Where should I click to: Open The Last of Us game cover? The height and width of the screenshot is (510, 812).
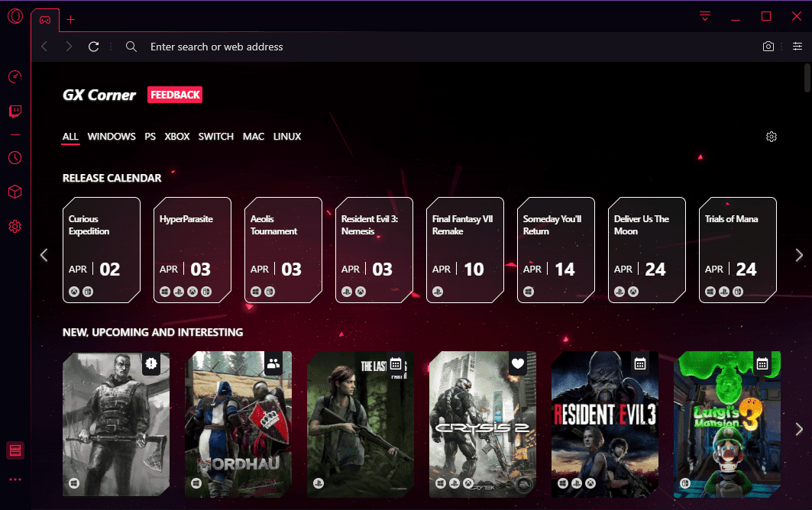(x=361, y=424)
